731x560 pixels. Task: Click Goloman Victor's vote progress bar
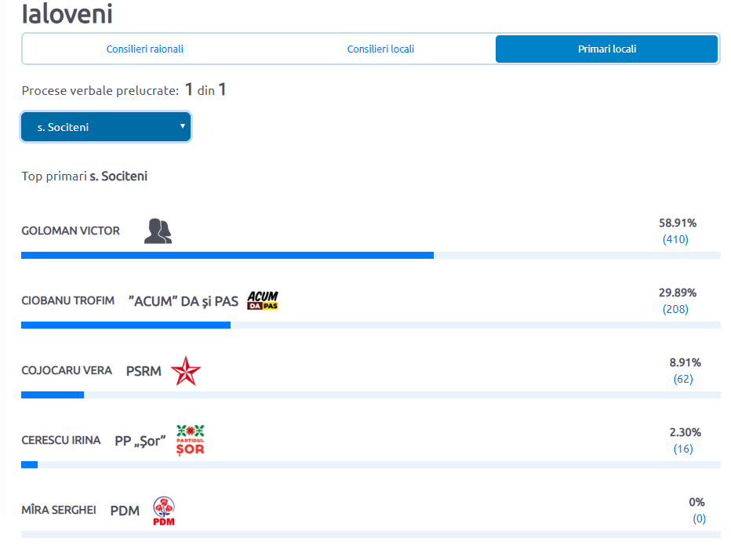point(371,256)
